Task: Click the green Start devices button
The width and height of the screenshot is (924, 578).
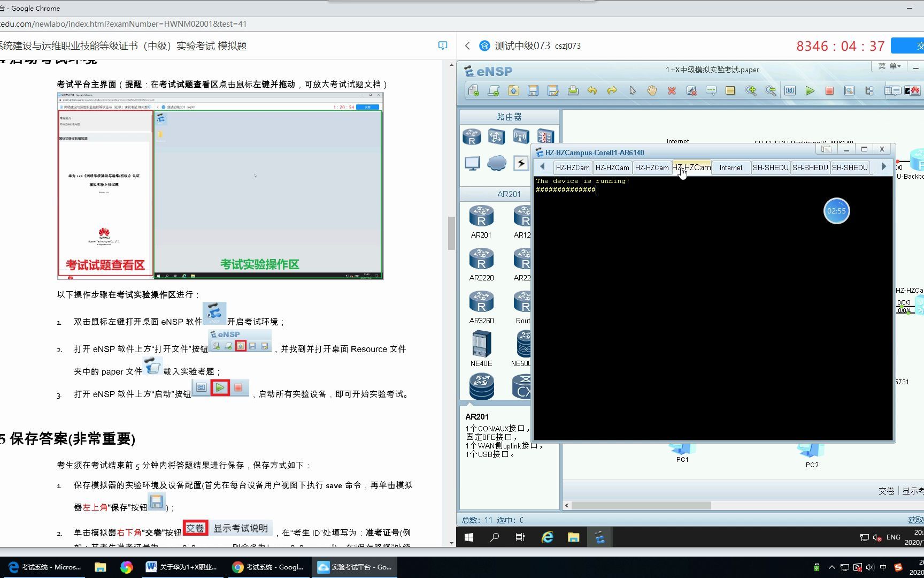Action: point(810,90)
